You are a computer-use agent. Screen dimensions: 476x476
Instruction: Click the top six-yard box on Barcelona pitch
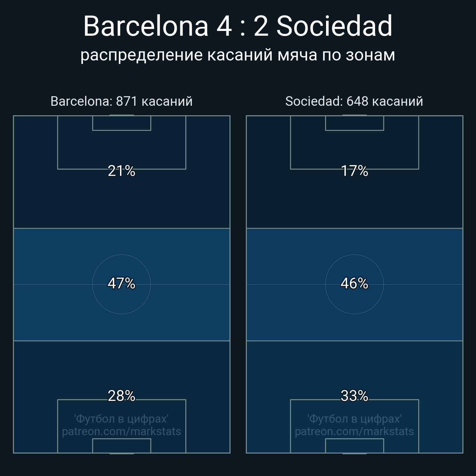(x=122, y=123)
